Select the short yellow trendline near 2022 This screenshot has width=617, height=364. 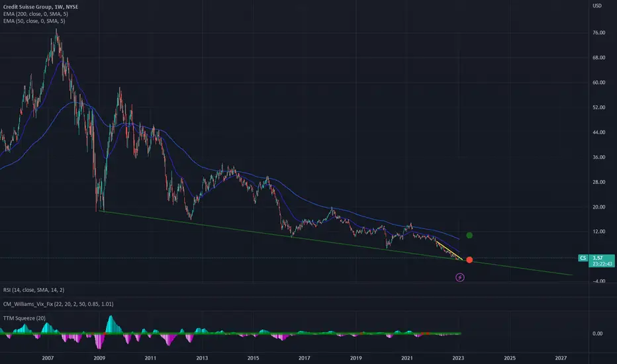click(449, 250)
